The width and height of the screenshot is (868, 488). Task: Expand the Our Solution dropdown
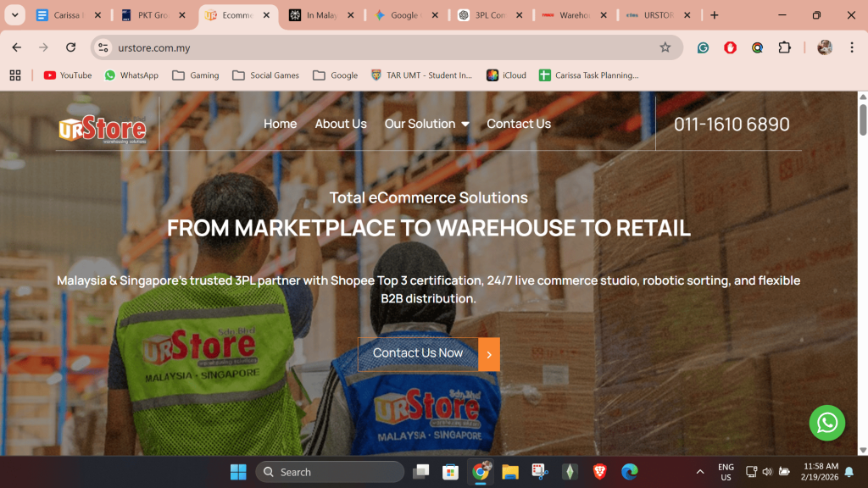tap(426, 124)
